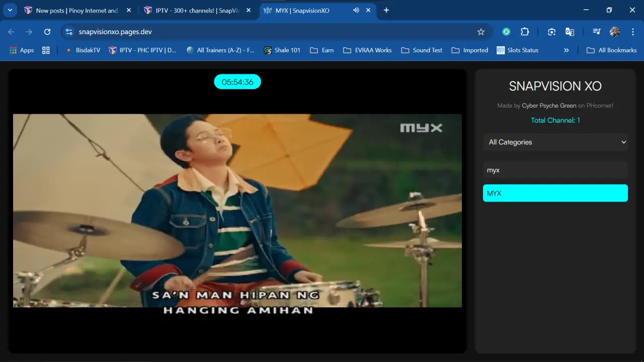This screenshot has width=644, height=362.
Task: Close the IPTV 300+ channels tab
Action: (x=249, y=10)
